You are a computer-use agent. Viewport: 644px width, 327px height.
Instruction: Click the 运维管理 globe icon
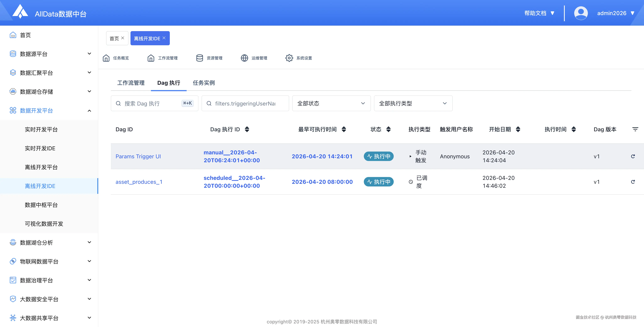point(244,58)
